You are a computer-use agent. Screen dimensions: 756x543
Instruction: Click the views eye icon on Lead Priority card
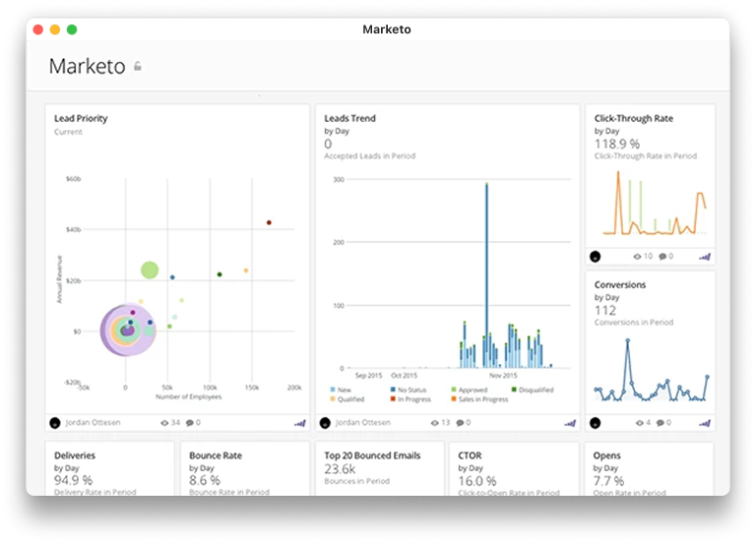pos(164,423)
